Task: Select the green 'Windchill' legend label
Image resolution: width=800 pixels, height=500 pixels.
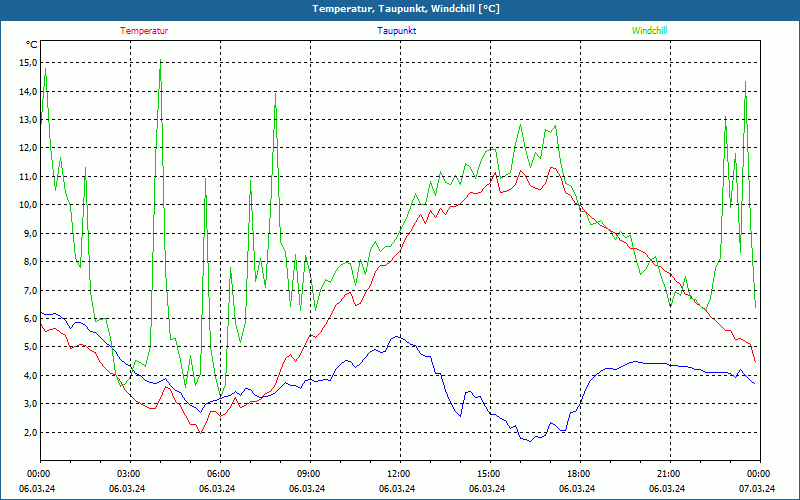Action: 649,31
